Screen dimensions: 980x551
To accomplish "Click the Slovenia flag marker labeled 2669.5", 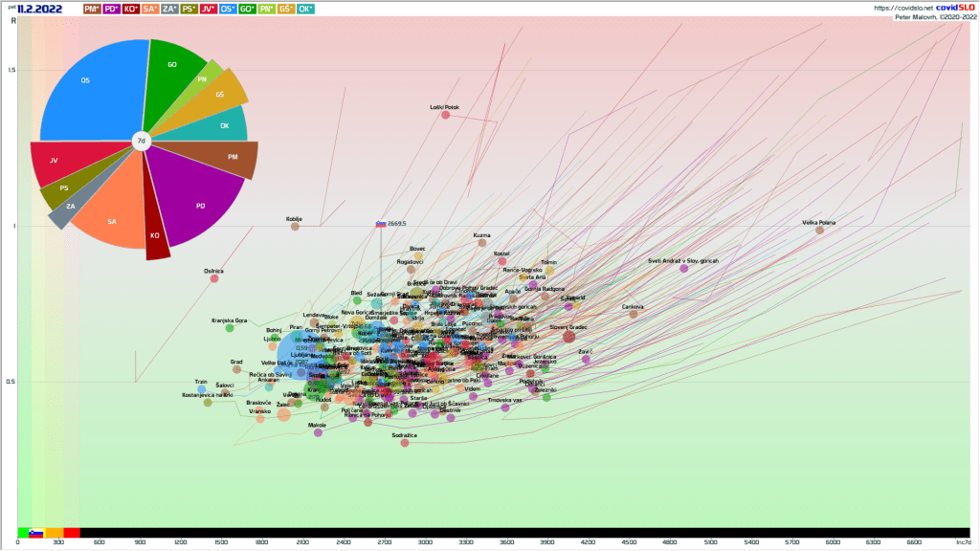I will (381, 224).
